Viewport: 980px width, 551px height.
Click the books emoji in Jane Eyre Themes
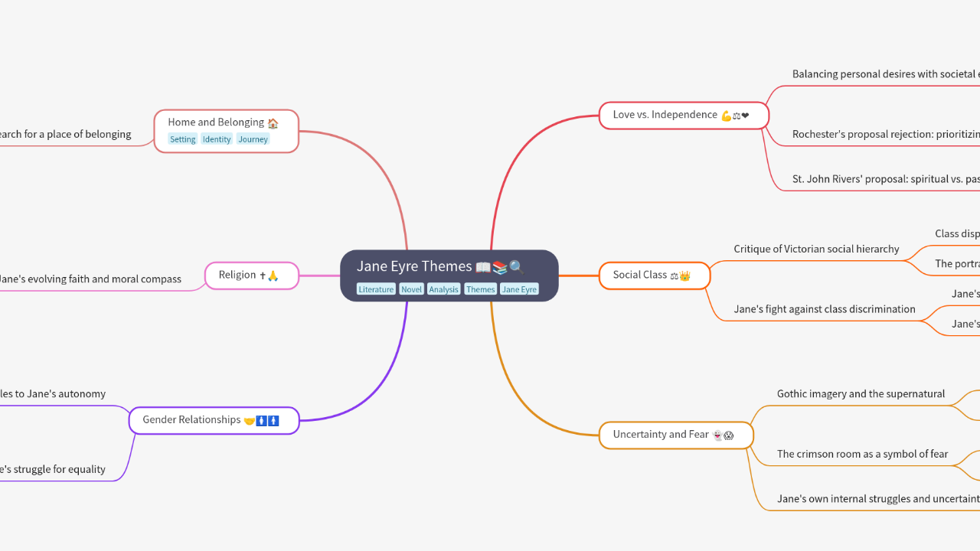pos(500,267)
